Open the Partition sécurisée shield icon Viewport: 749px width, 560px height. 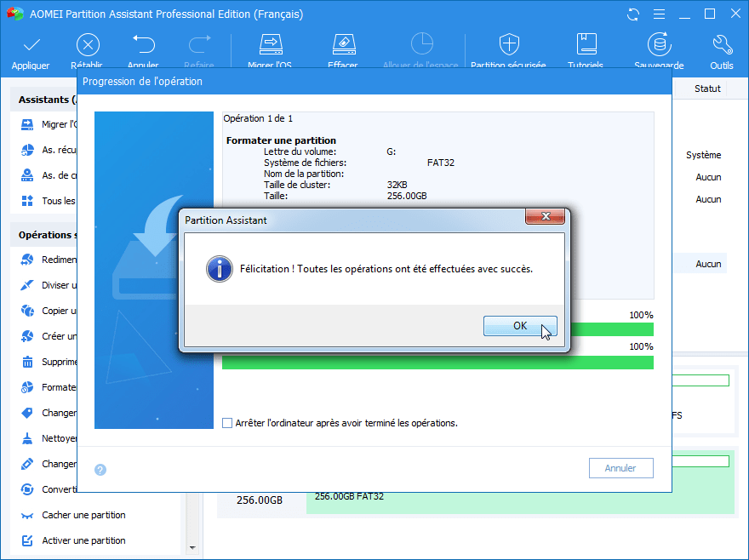(509, 44)
